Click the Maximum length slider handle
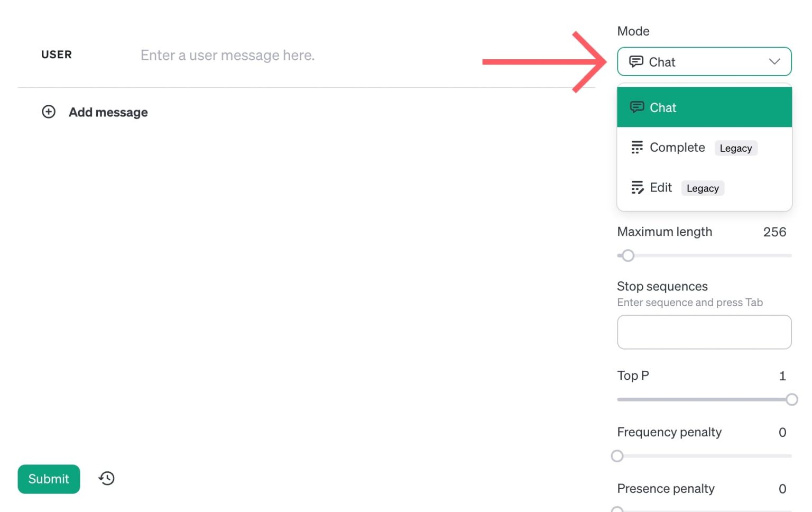Image resolution: width=812 pixels, height=512 pixels. click(628, 255)
